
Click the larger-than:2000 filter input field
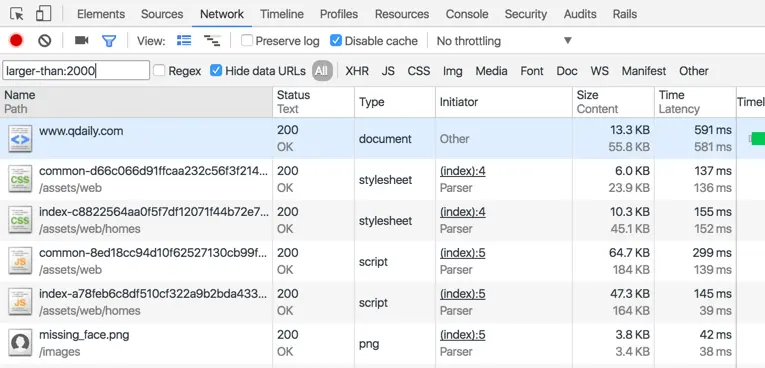(76, 71)
